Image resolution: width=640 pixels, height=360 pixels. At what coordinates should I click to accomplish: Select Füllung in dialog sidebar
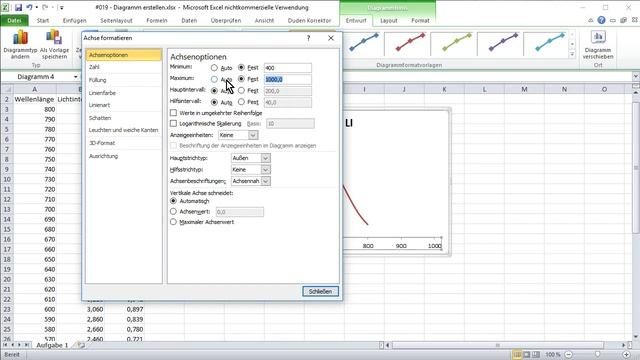pos(124,80)
